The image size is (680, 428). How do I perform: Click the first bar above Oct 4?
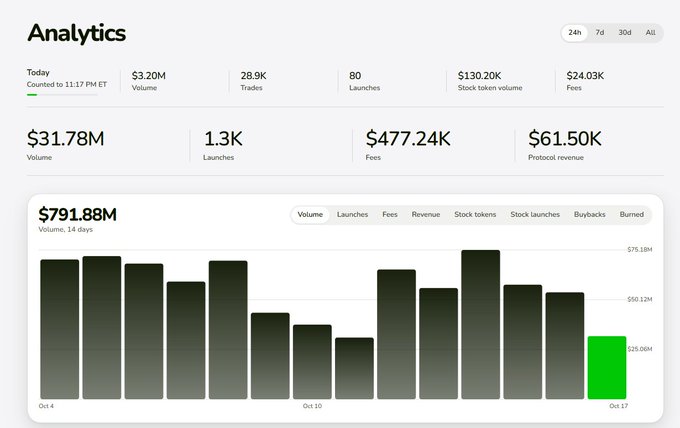click(x=59, y=329)
